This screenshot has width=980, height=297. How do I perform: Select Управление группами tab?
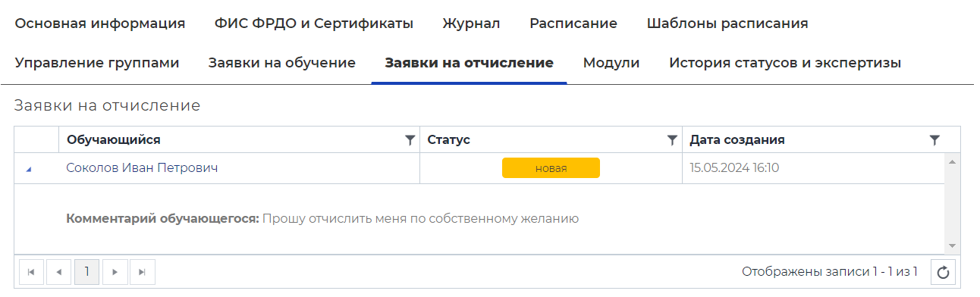tap(97, 63)
